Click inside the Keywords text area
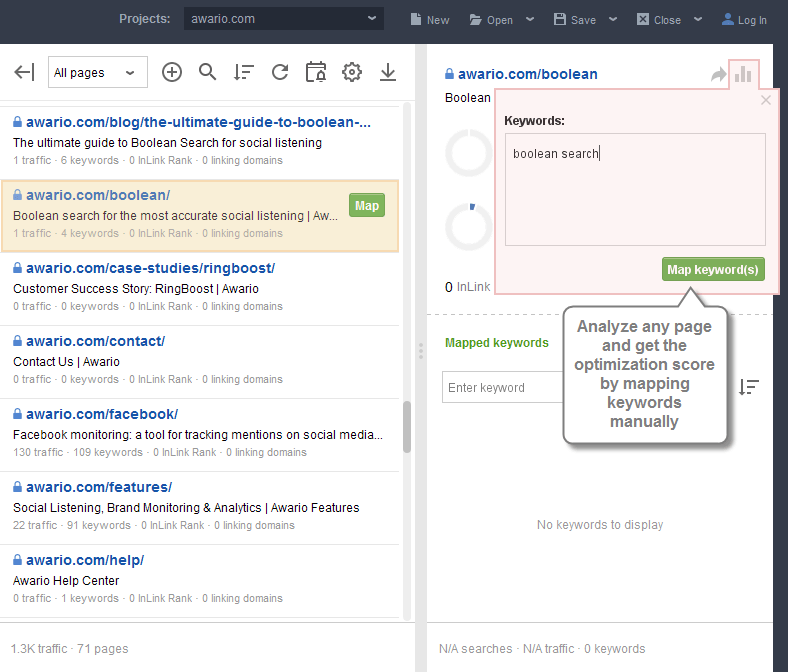This screenshot has width=788, height=672. pos(635,189)
